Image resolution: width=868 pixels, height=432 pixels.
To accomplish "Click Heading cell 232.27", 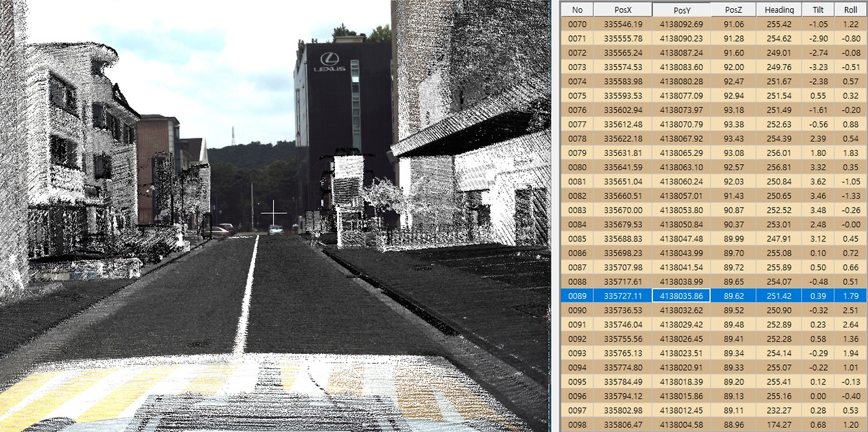I will click(x=778, y=410).
